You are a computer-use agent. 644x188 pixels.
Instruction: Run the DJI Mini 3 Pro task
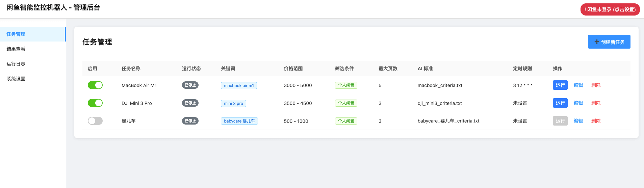[560, 103]
